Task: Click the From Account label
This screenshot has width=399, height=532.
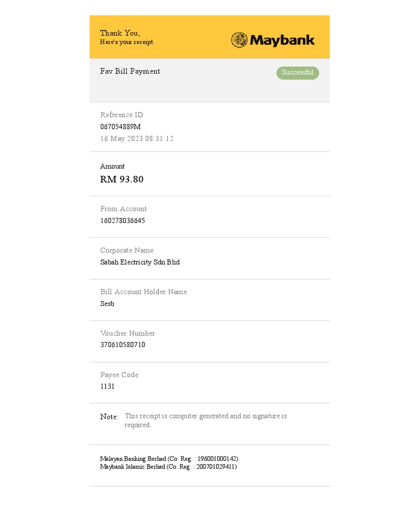Action: click(123, 209)
